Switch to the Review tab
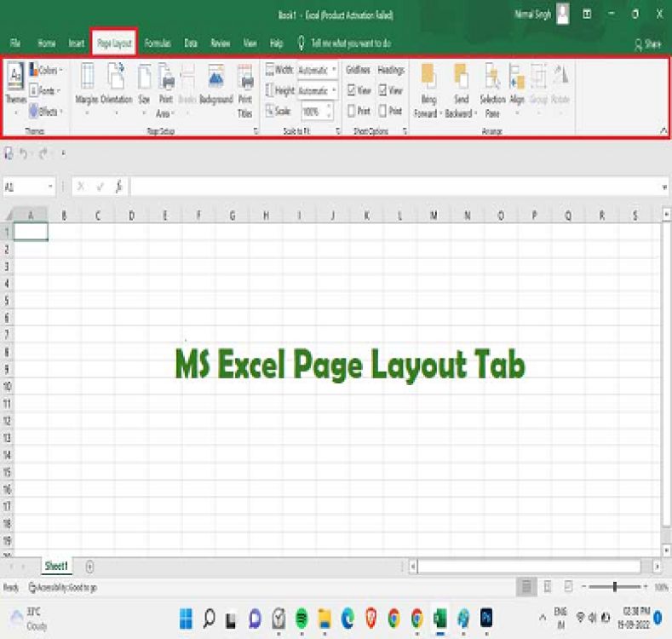 click(x=221, y=43)
